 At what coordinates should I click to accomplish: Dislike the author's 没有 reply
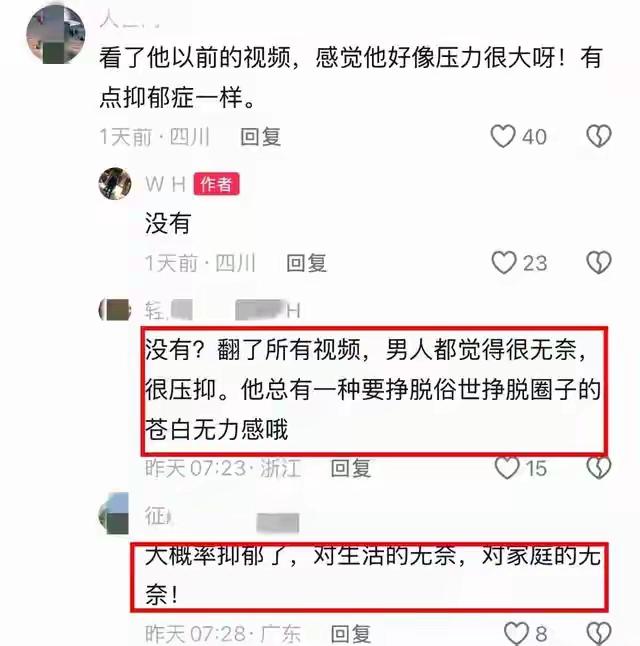pyautogui.click(x=599, y=262)
